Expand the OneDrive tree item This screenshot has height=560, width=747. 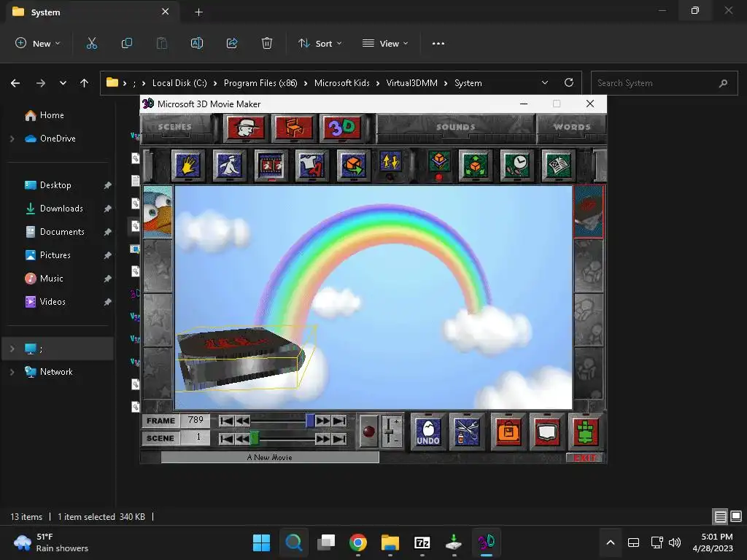(x=12, y=139)
